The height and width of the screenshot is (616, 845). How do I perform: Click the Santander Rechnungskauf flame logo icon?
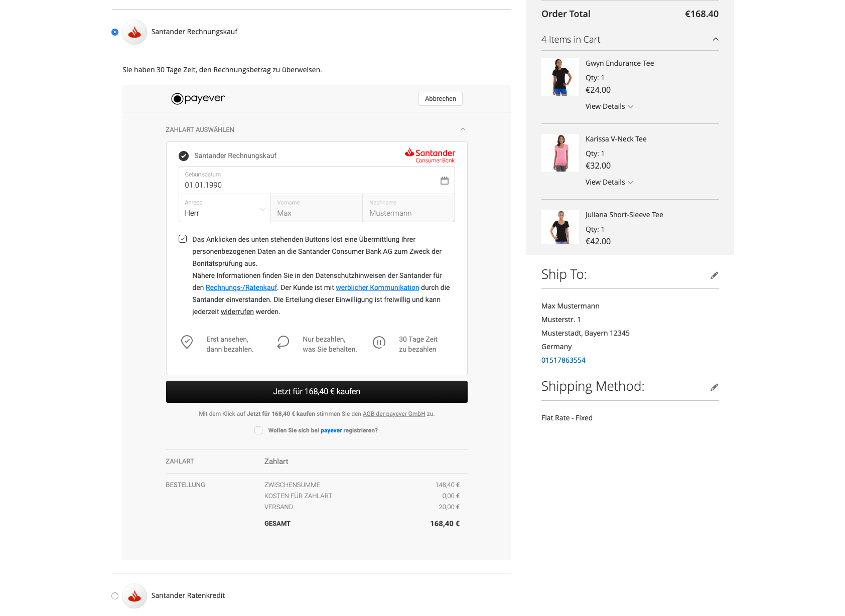click(x=134, y=32)
